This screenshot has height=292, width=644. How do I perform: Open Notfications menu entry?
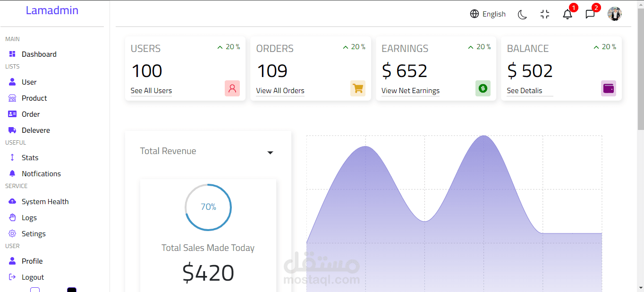point(41,174)
